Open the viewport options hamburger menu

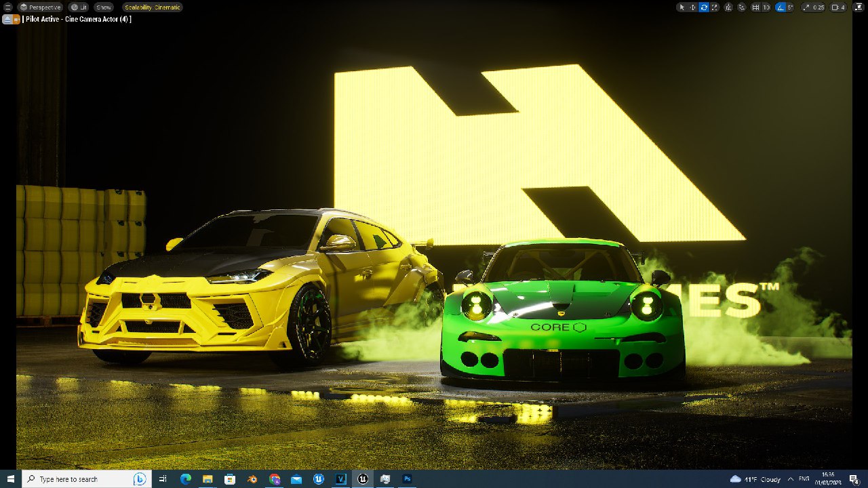(8, 7)
